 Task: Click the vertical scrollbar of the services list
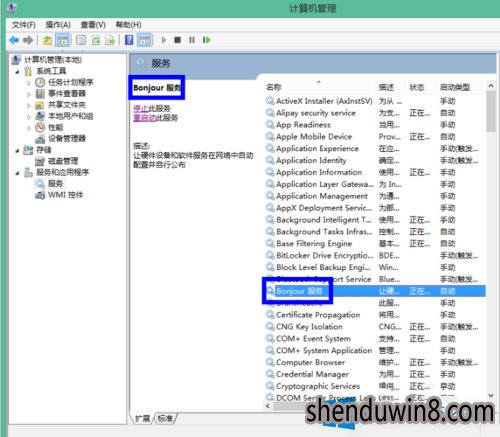[x=491, y=240]
